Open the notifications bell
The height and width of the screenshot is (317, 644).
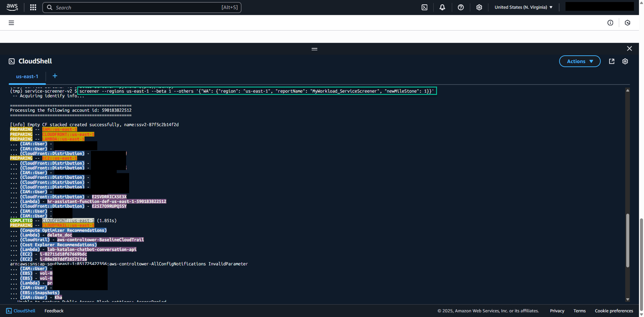pyautogui.click(x=442, y=7)
